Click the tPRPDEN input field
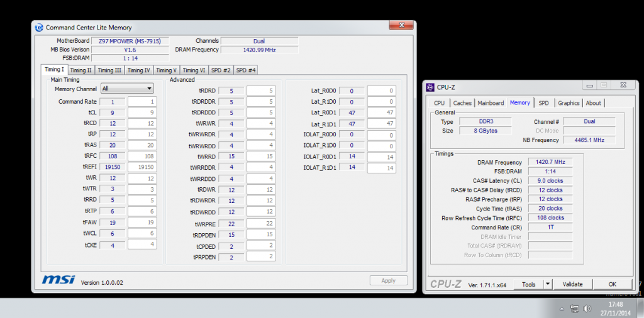 261,256
